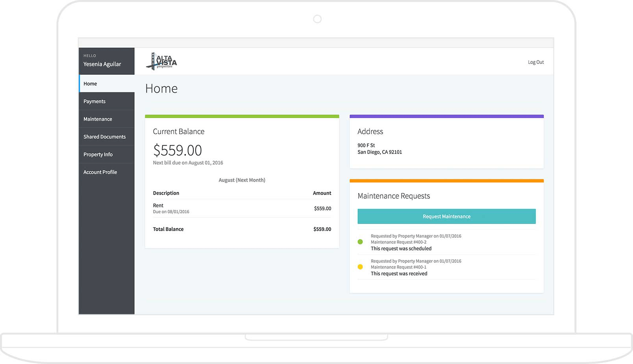Image resolution: width=633 pixels, height=364 pixels.
Task: Select Shared Documents in the sidebar
Action: (x=104, y=137)
